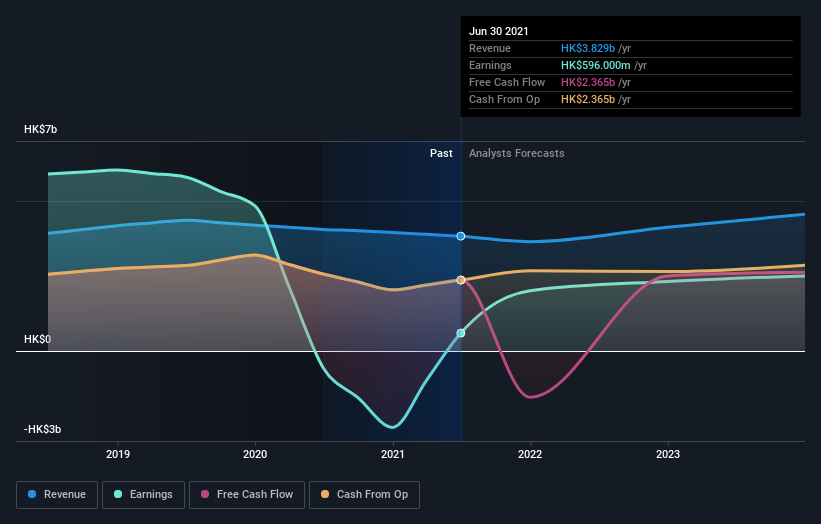Click the HK$7b axis label
This screenshot has height=524, width=821.
click(x=40, y=129)
